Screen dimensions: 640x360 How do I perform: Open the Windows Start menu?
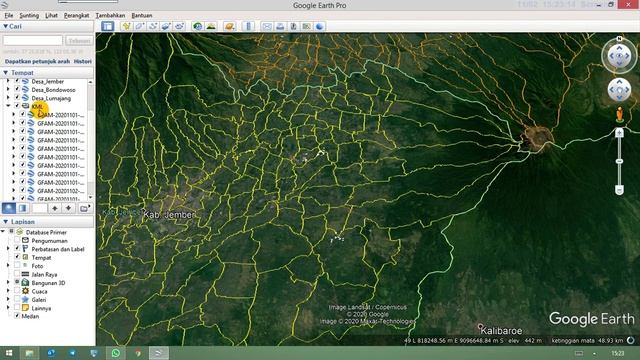(x=9, y=353)
